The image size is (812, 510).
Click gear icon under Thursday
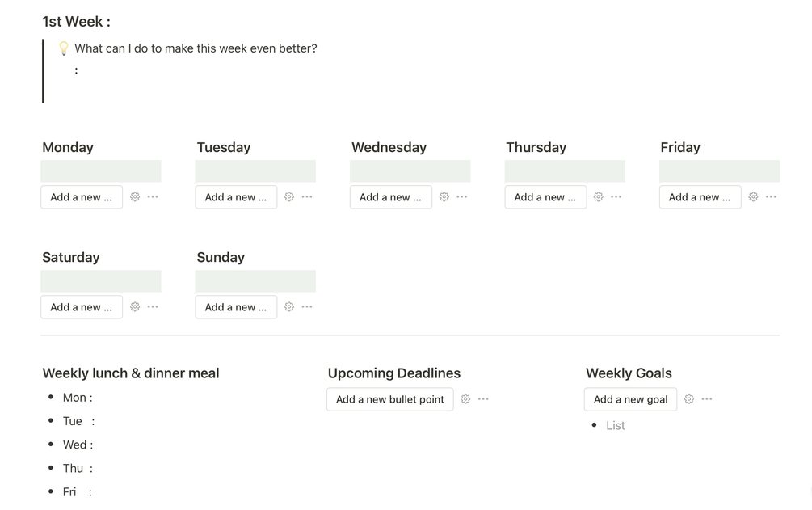pos(599,197)
